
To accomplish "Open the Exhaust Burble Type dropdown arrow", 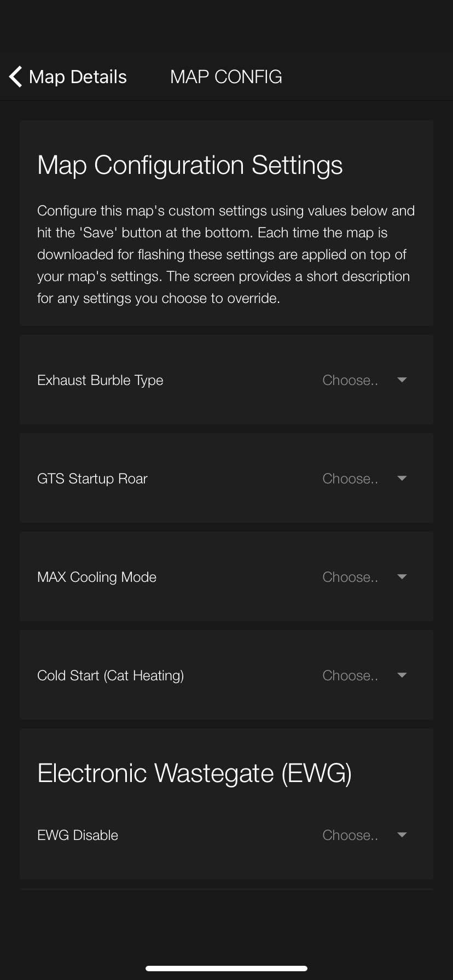I will pyautogui.click(x=402, y=380).
